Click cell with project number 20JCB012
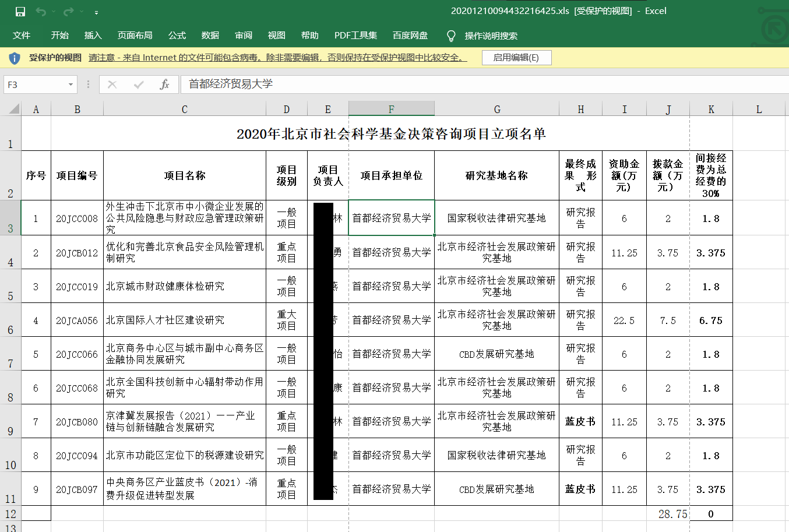 pos(77,252)
